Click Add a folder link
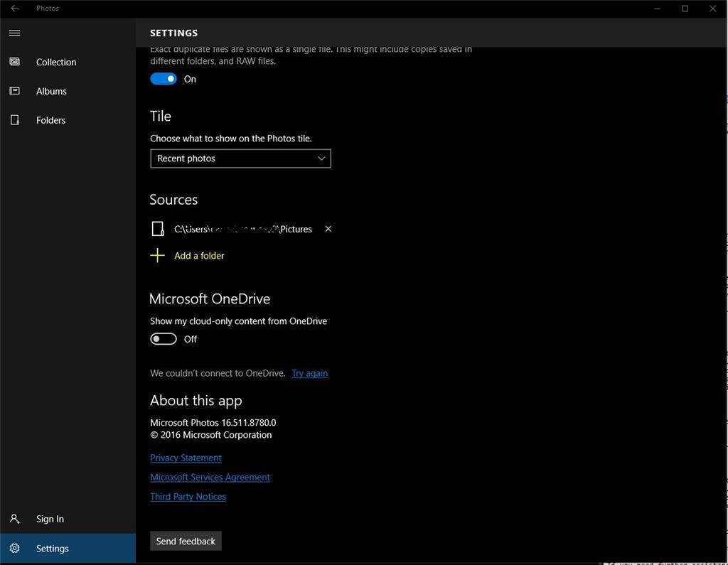 (x=199, y=256)
